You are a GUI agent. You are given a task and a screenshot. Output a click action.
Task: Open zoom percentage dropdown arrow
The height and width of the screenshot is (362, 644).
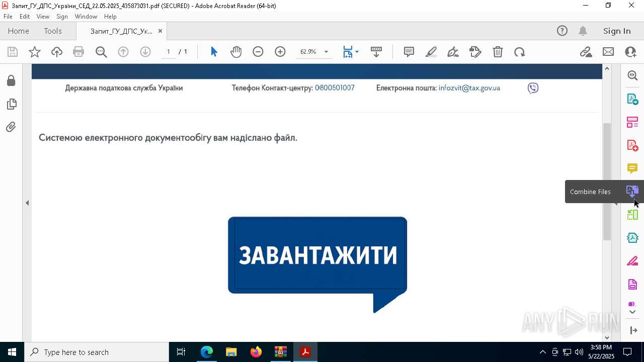[326, 52]
